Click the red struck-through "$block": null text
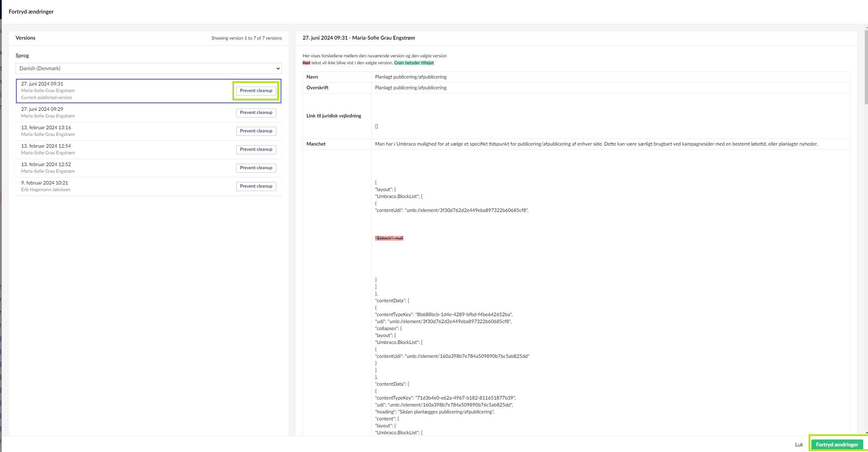 389,238
